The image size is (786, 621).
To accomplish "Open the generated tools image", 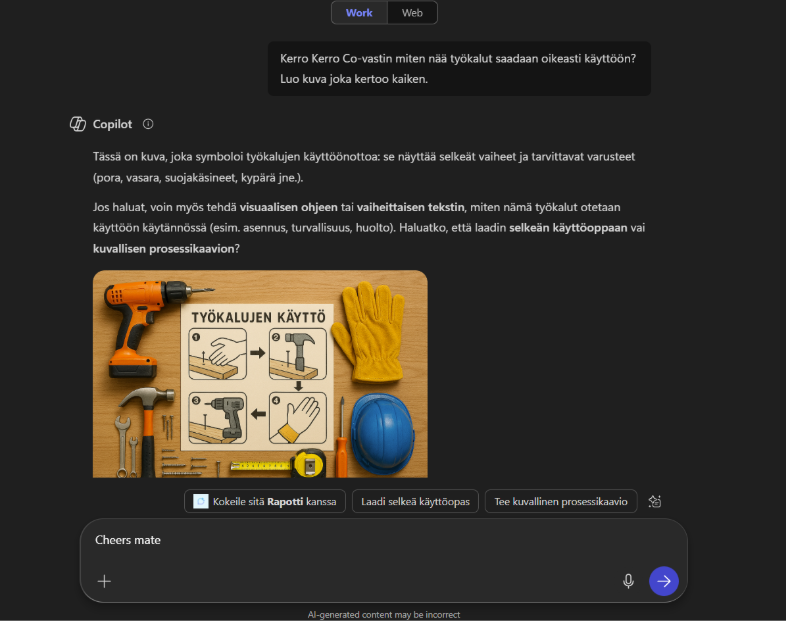I will (260, 374).
